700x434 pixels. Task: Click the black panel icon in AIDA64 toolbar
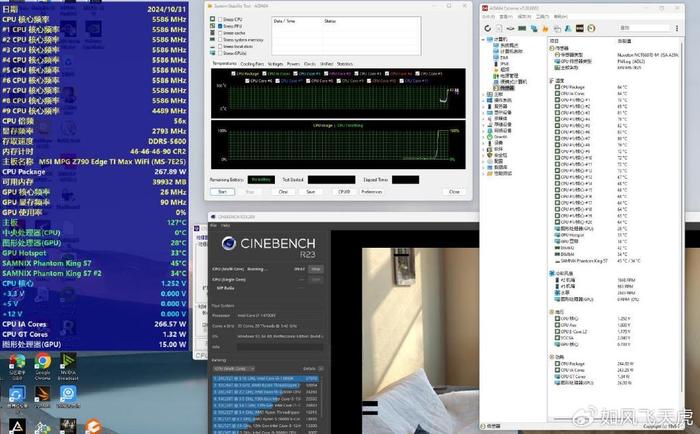click(x=579, y=28)
